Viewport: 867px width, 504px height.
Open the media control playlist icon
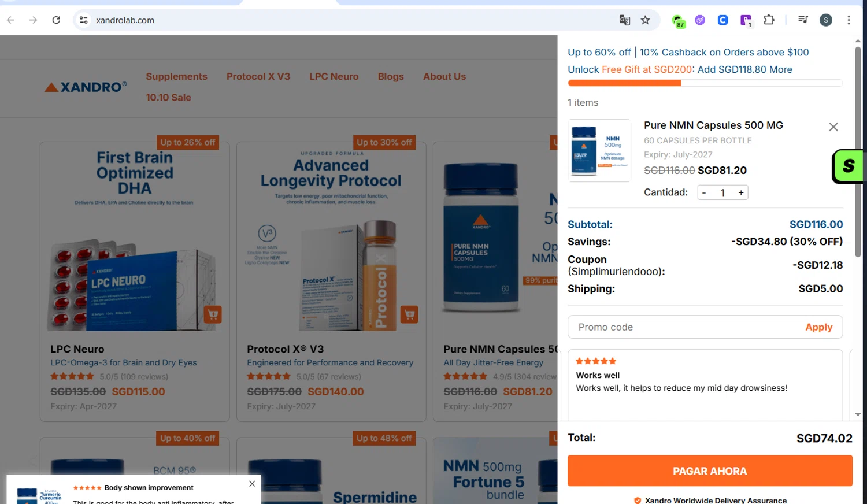click(x=803, y=20)
